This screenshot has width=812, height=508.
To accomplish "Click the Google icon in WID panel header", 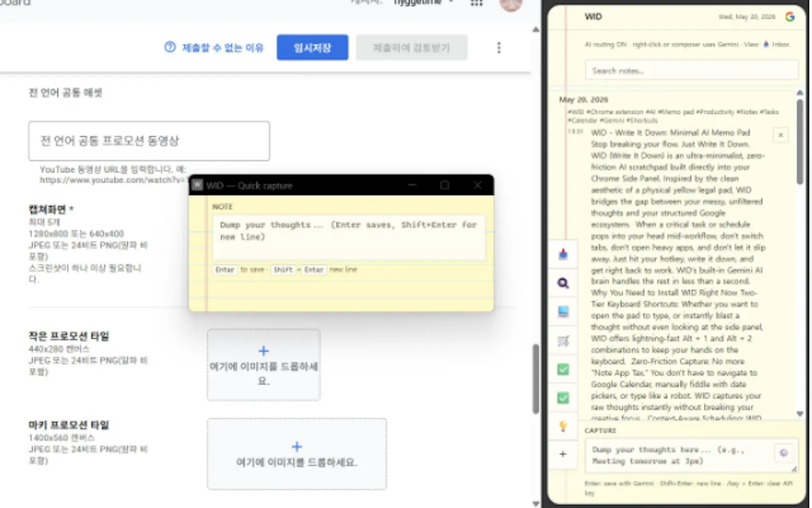I will 790,17.
